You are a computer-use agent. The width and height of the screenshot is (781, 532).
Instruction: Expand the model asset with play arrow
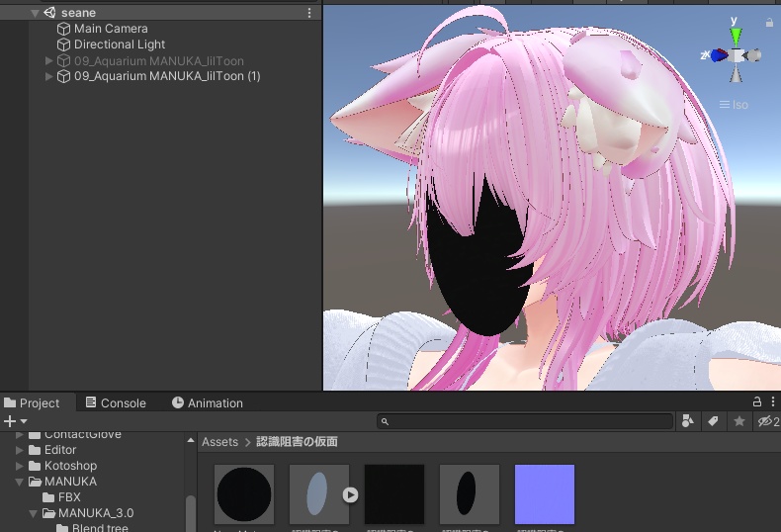(x=350, y=494)
